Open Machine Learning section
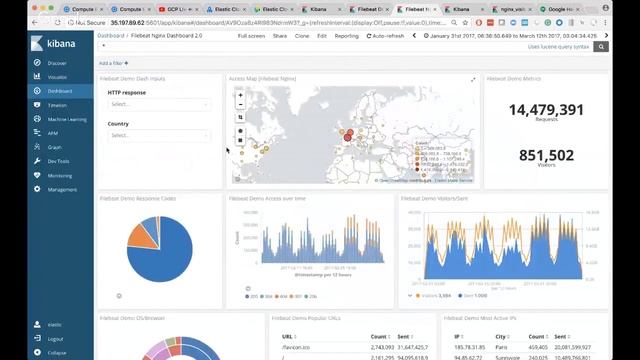 click(67, 119)
